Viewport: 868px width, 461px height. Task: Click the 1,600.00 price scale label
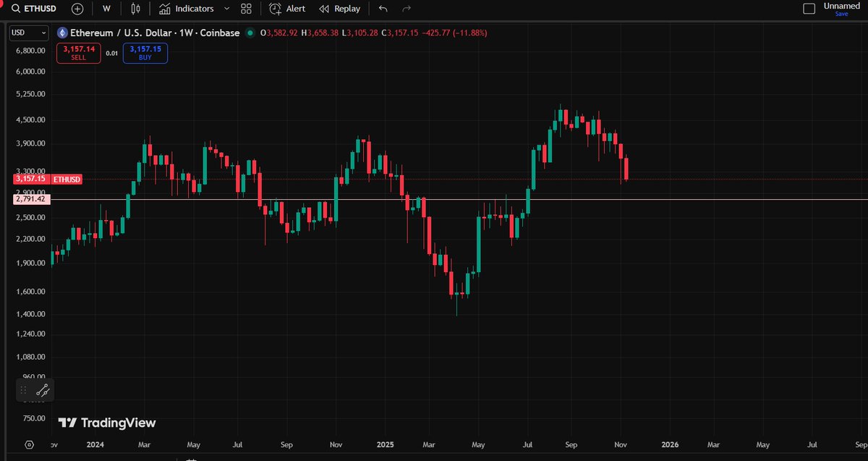[30, 292]
